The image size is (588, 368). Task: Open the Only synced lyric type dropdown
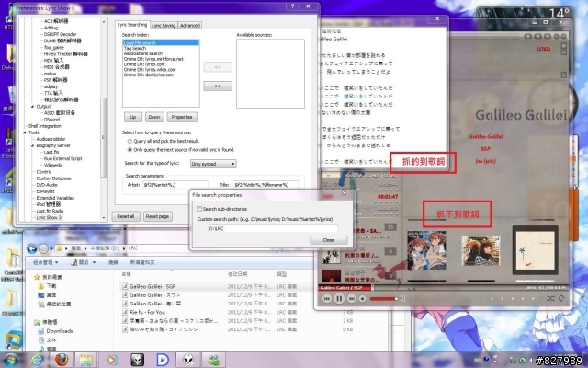(x=213, y=164)
